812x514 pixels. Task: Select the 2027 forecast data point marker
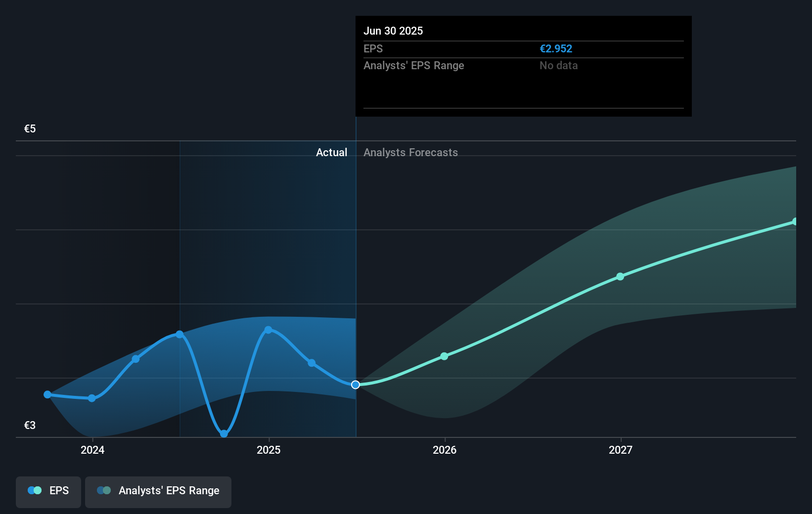(620, 277)
